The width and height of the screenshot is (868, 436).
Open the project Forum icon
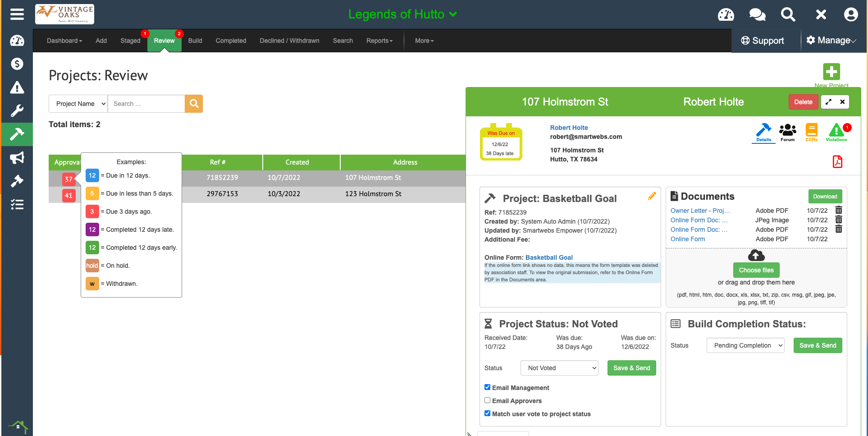[787, 132]
